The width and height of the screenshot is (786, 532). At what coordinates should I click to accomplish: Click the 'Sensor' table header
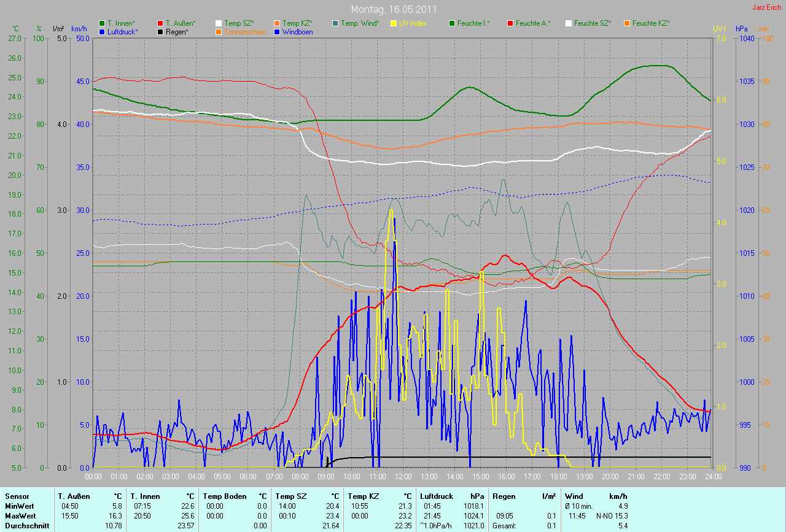pyautogui.click(x=17, y=496)
